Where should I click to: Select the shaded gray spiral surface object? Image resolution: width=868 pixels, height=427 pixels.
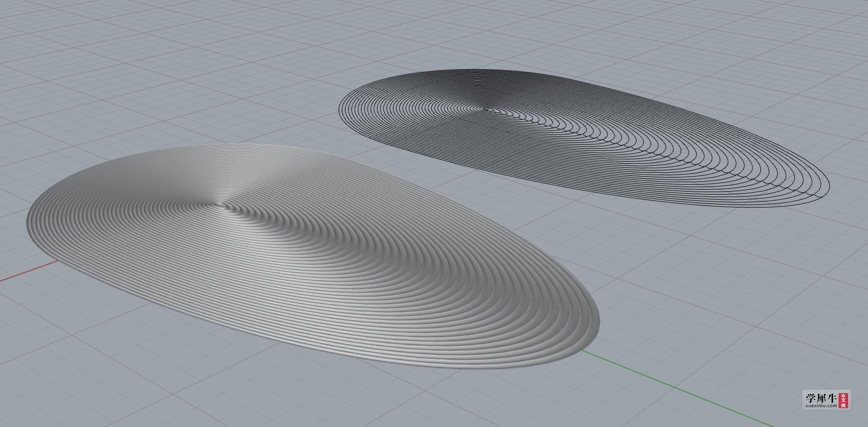point(313,256)
